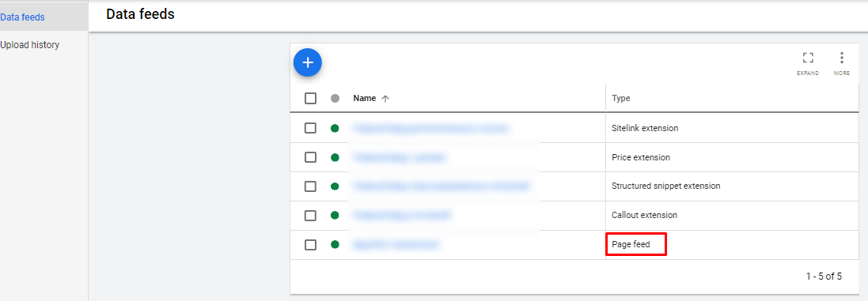Open the MORE three-dot menu

841,63
